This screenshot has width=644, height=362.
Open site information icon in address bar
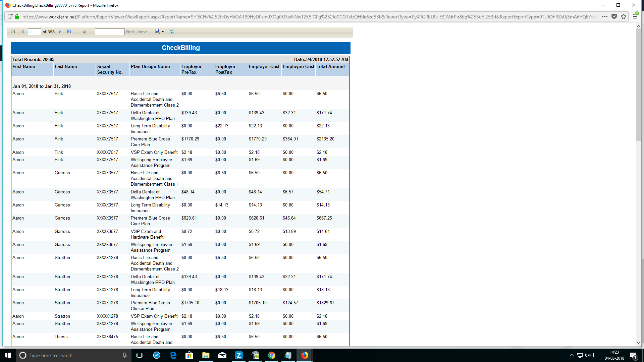pyautogui.click(x=10, y=16)
